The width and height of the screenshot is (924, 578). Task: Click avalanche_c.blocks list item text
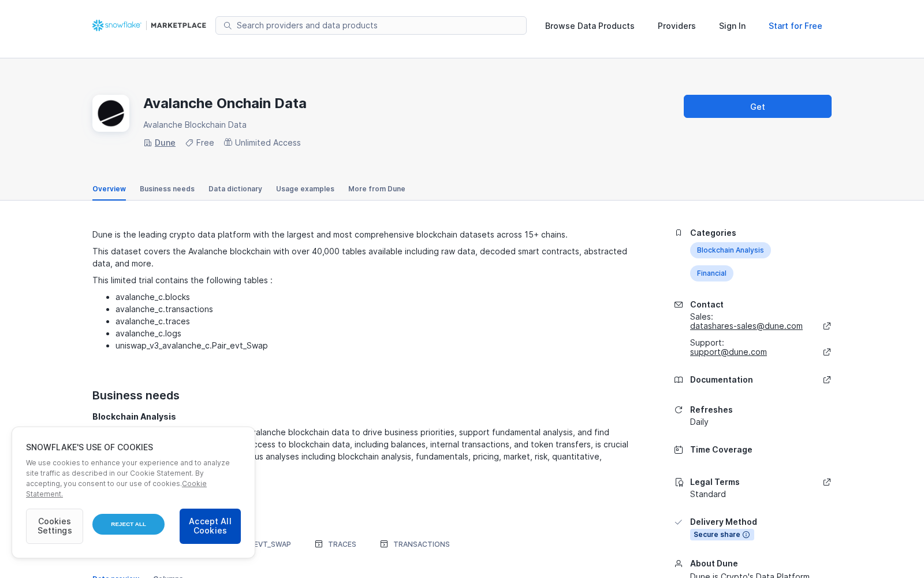pyautogui.click(x=152, y=297)
